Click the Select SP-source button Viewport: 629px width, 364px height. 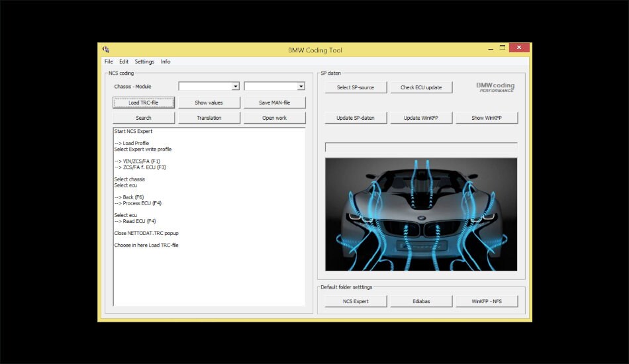[356, 87]
